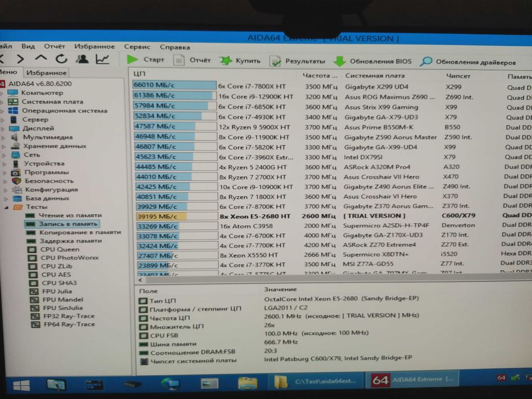Select Мультимедиа in tree
The height and width of the screenshot is (399, 532).
tap(48, 137)
